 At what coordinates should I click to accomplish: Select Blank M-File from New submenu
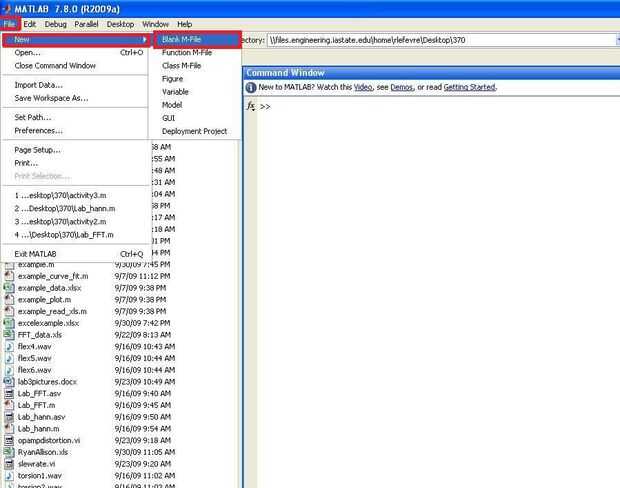click(x=197, y=40)
